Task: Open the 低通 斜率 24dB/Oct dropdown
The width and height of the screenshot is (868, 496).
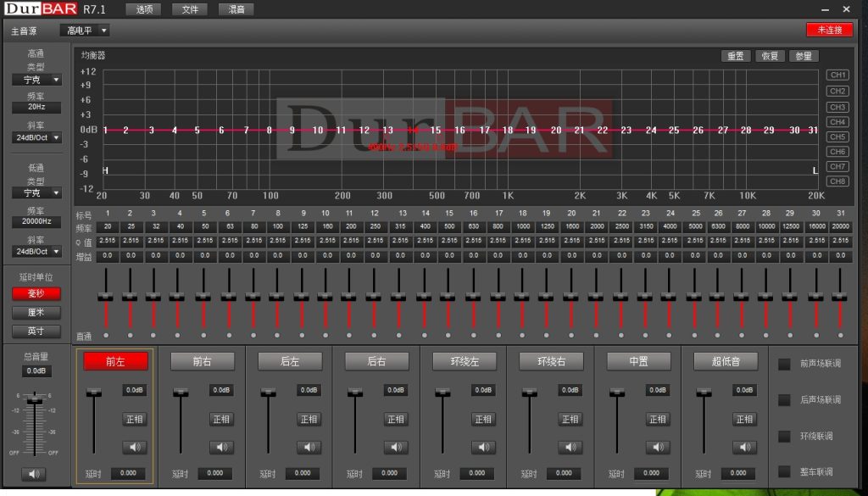Action: (36, 251)
